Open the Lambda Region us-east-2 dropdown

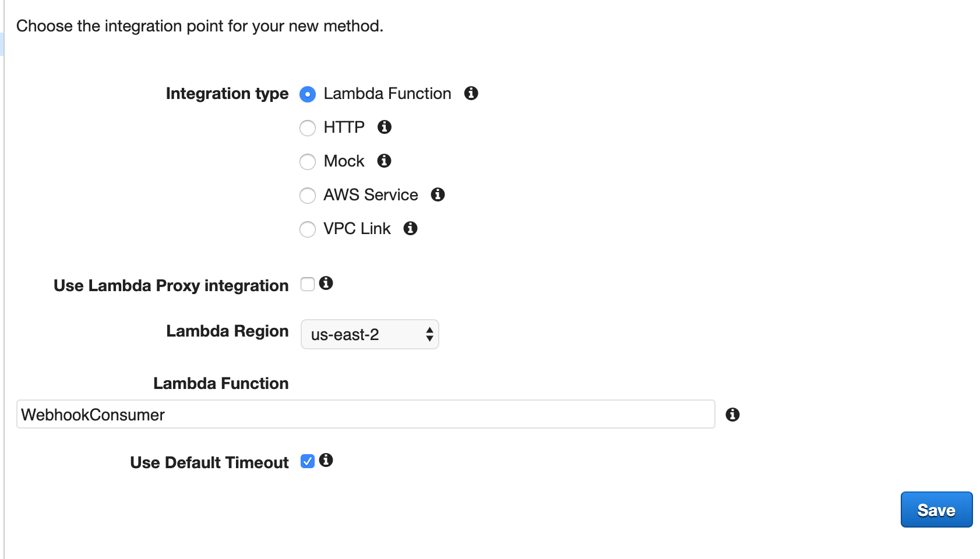[x=369, y=334]
